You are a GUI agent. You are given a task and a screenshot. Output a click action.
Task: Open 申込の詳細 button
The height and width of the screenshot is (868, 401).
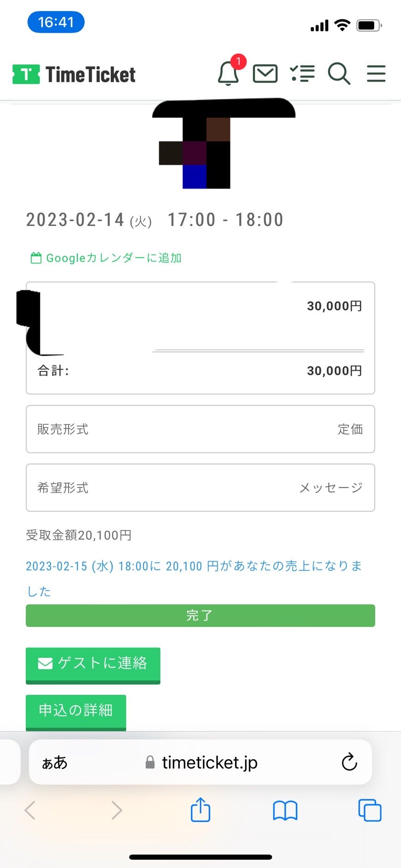(76, 711)
